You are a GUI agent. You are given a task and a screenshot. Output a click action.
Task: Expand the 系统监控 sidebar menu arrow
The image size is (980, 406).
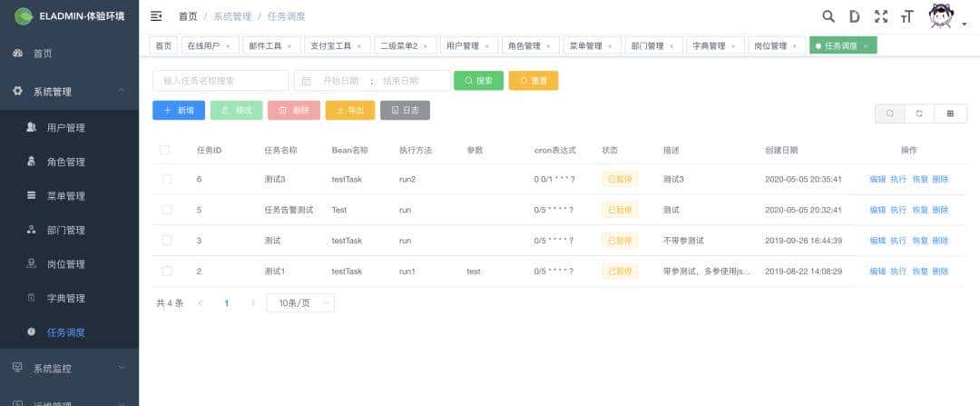pos(122,368)
